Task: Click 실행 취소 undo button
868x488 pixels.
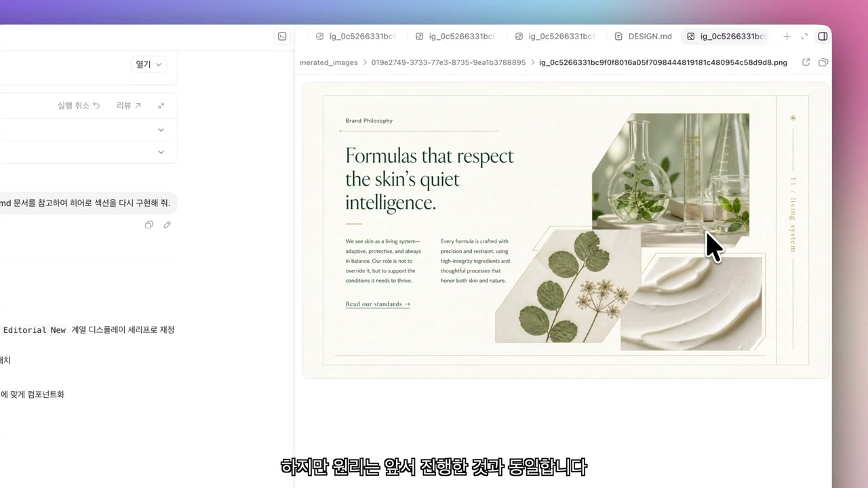Action: point(79,106)
